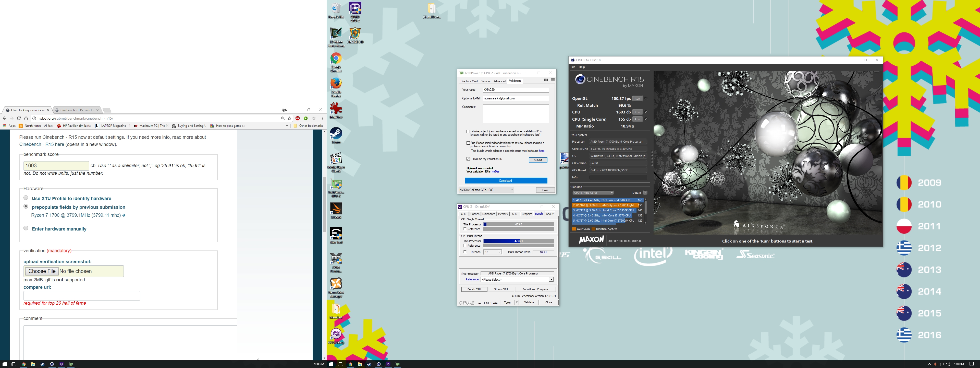Viewport: 980px width, 368px height.
Task: Reload the hwbot page in Chrome
Action: point(19,119)
